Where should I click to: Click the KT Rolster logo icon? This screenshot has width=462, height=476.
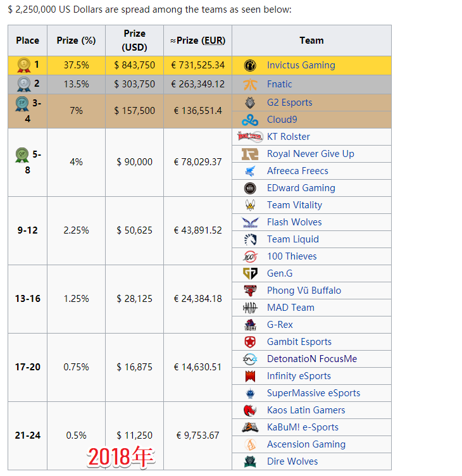pos(250,137)
